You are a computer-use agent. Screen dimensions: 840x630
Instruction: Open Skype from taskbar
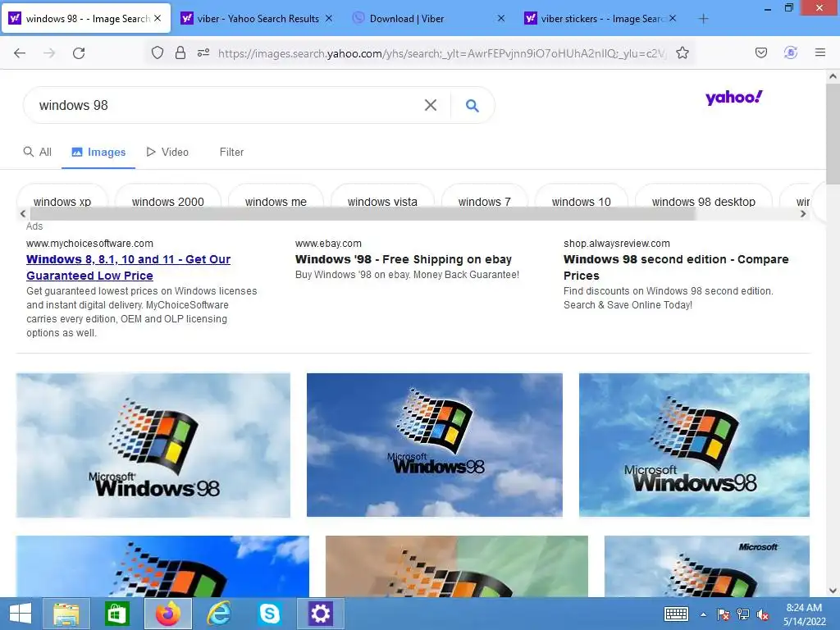(x=270, y=614)
